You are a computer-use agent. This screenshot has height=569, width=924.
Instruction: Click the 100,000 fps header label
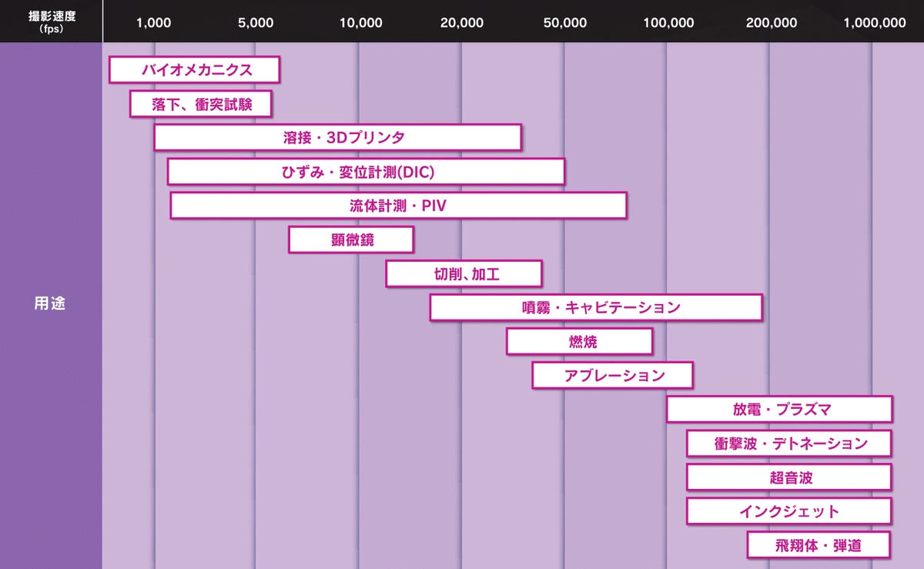point(669,23)
